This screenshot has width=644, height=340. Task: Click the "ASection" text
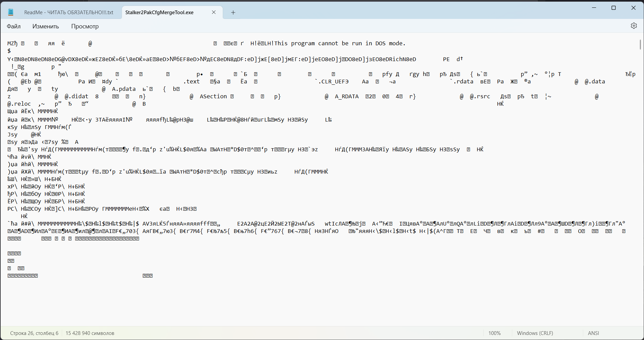coord(213,96)
